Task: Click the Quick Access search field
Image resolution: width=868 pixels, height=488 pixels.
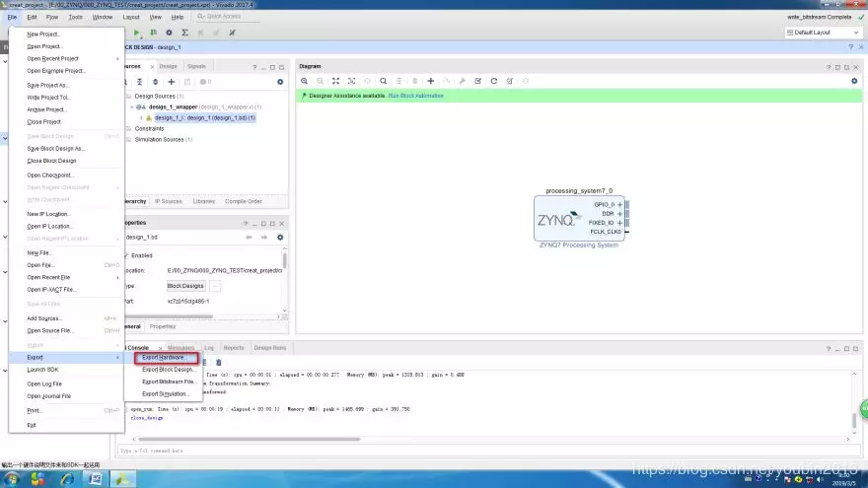Action: coord(227,17)
